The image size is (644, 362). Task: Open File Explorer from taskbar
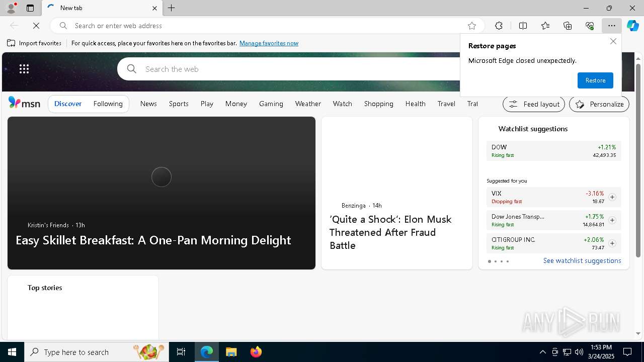231,352
